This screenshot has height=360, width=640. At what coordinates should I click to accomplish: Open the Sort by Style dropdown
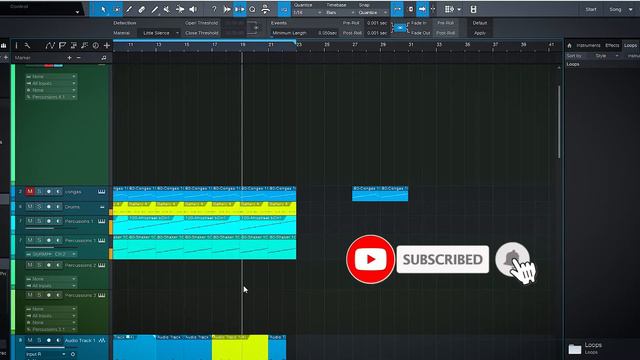click(607, 56)
